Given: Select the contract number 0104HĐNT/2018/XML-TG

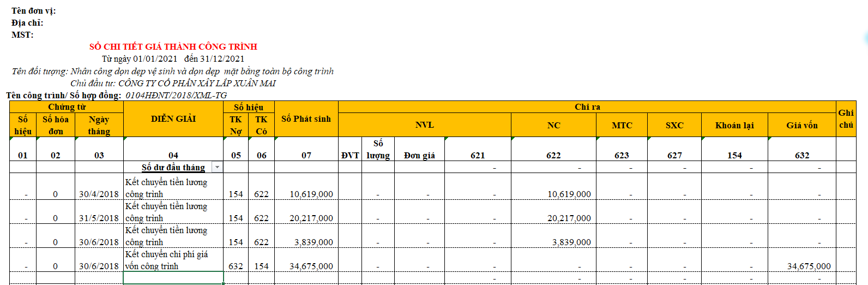Looking at the screenshot, I should [x=176, y=96].
